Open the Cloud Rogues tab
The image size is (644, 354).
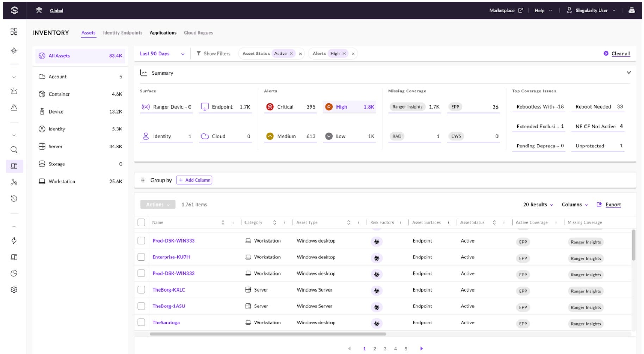pyautogui.click(x=198, y=33)
